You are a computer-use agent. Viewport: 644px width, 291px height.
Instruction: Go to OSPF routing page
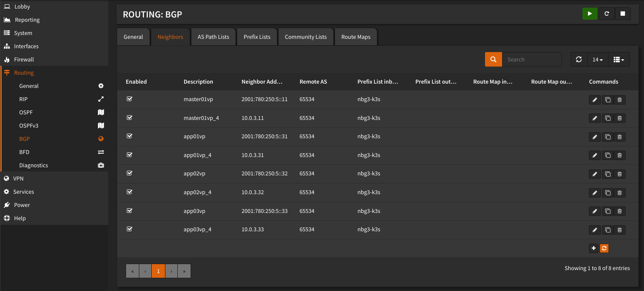[x=26, y=112]
